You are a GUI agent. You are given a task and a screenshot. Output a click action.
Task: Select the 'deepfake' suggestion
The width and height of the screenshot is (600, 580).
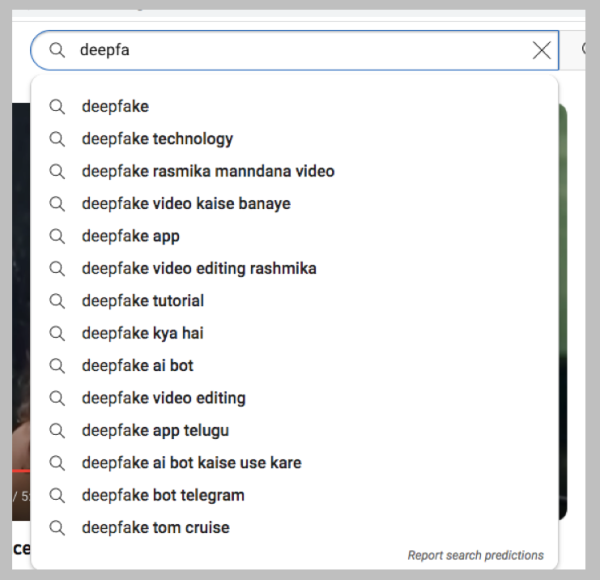115,107
